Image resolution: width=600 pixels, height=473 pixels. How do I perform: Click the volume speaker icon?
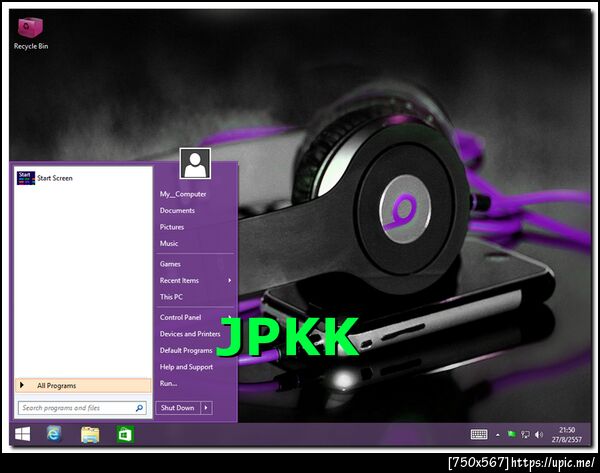click(x=539, y=434)
